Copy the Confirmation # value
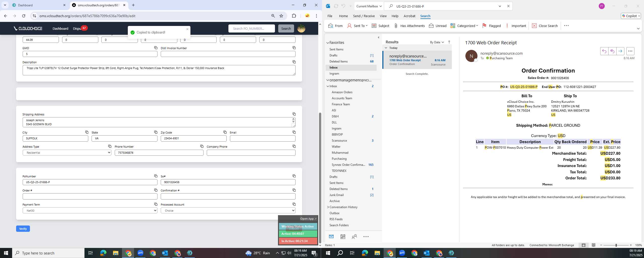Viewport: 644px width, 258px height. [x=294, y=190]
